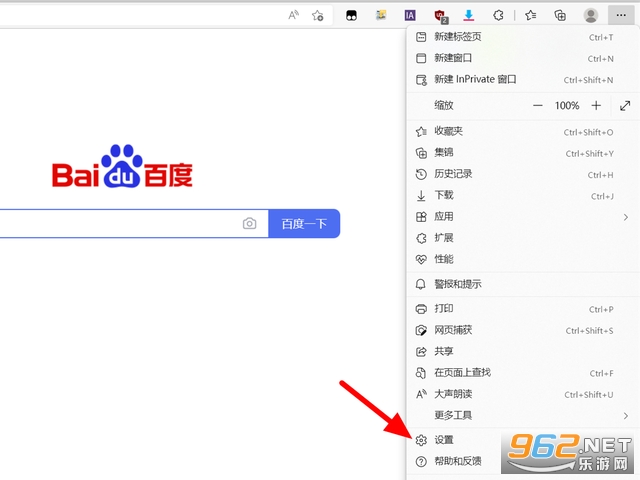Add page to favorites star icon
640x480 pixels.
click(318, 16)
